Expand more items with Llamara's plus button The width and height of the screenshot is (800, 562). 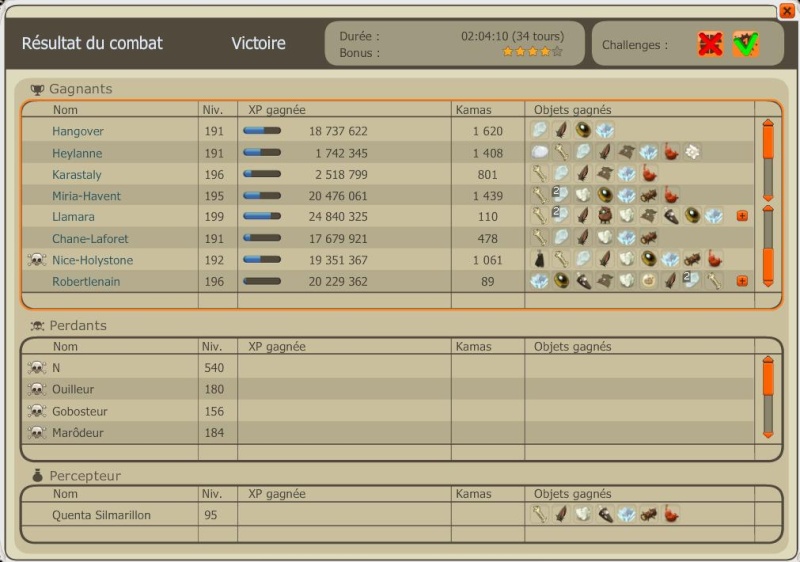pyautogui.click(x=742, y=216)
